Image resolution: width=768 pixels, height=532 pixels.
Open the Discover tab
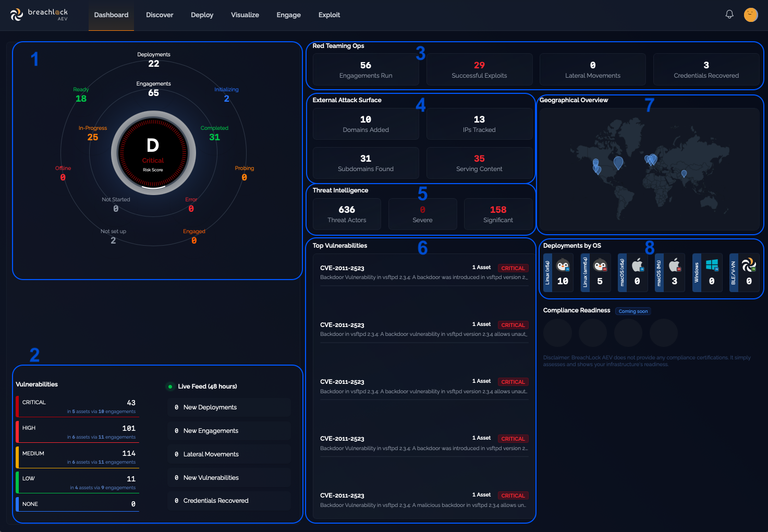[x=160, y=15]
